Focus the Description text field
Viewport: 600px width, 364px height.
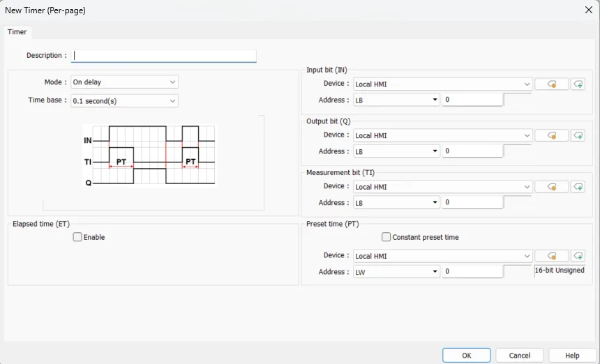coord(164,56)
